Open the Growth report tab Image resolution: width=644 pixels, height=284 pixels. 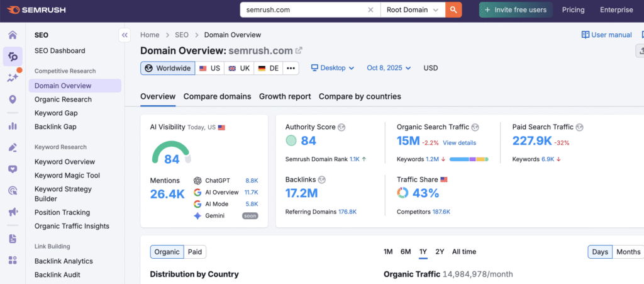coord(285,96)
